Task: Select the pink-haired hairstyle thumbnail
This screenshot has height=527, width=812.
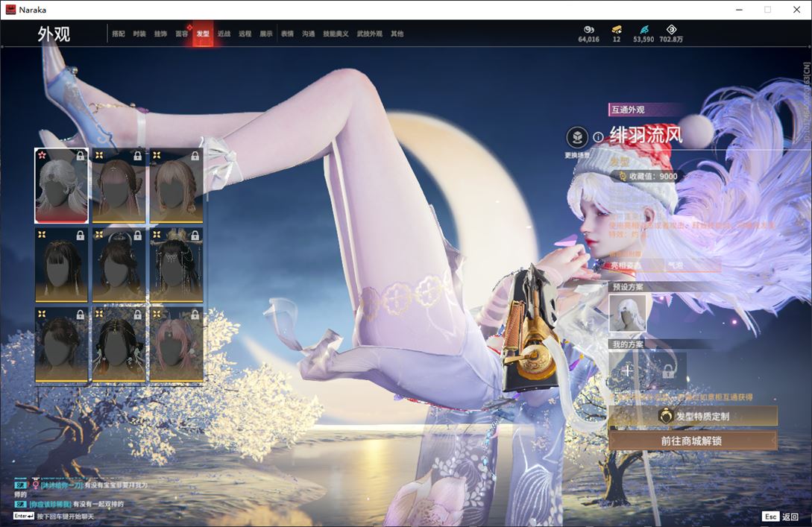Action: (x=176, y=345)
